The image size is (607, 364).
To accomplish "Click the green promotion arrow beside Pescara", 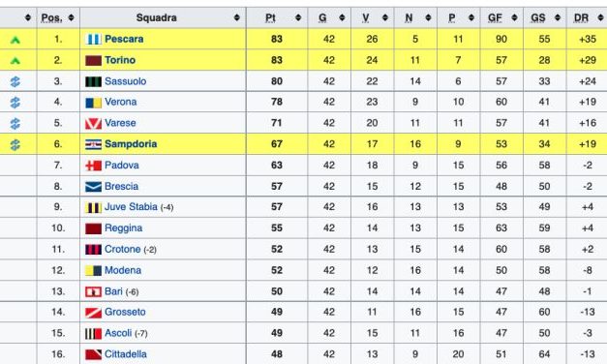I will (15, 40).
